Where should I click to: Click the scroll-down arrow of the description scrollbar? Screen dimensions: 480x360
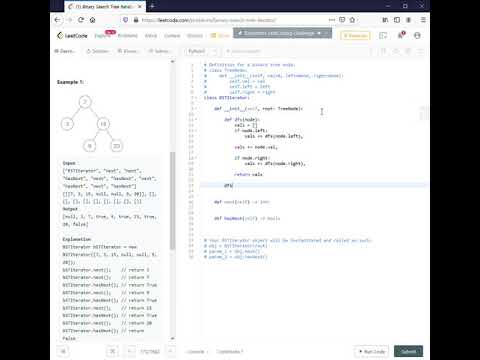[x=172, y=338]
